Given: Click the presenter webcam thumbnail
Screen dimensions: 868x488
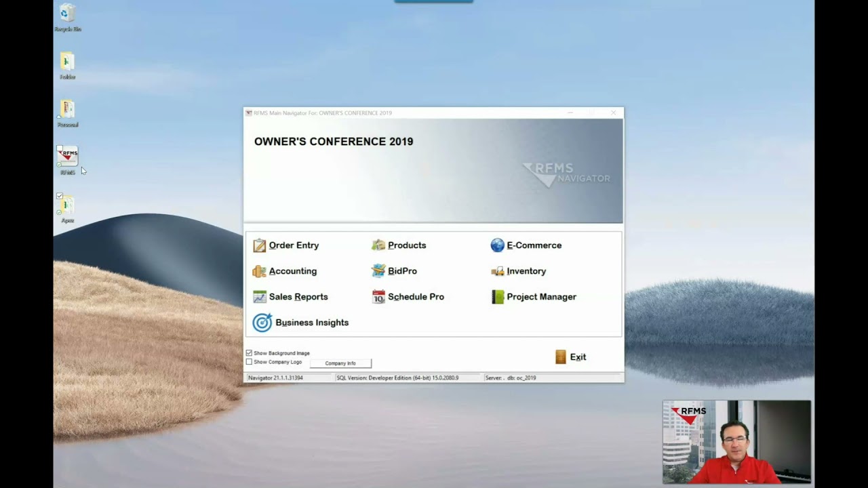Looking at the screenshot, I should (736, 442).
